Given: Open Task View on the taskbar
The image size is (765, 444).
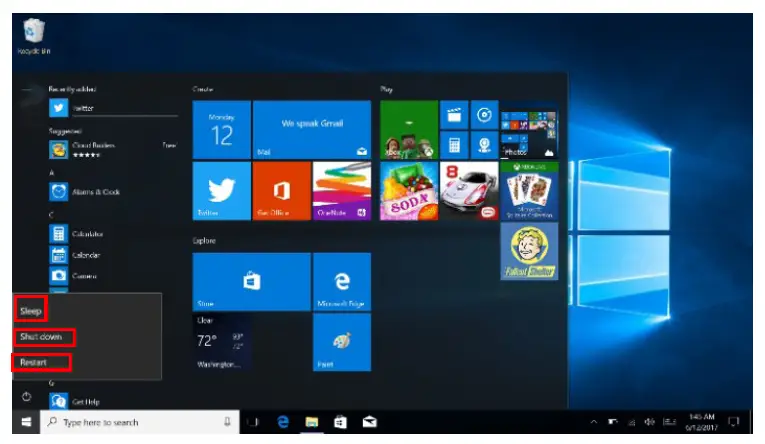Looking at the screenshot, I should [x=253, y=422].
